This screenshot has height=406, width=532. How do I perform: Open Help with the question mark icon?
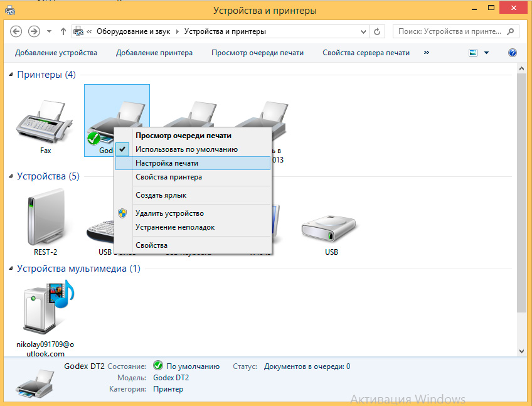click(x=513, y=53)
